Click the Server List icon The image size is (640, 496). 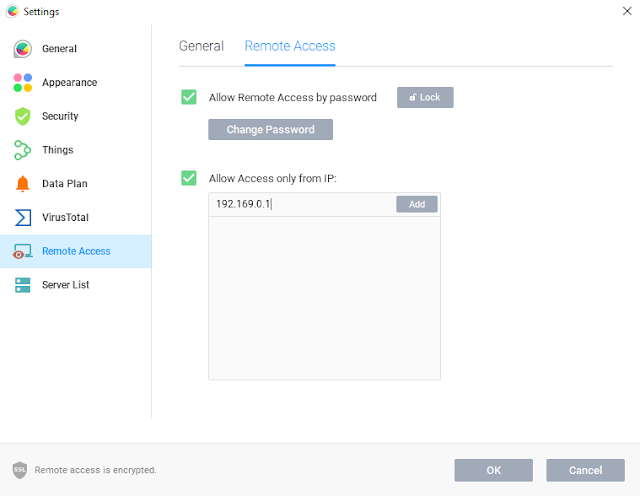22,285
